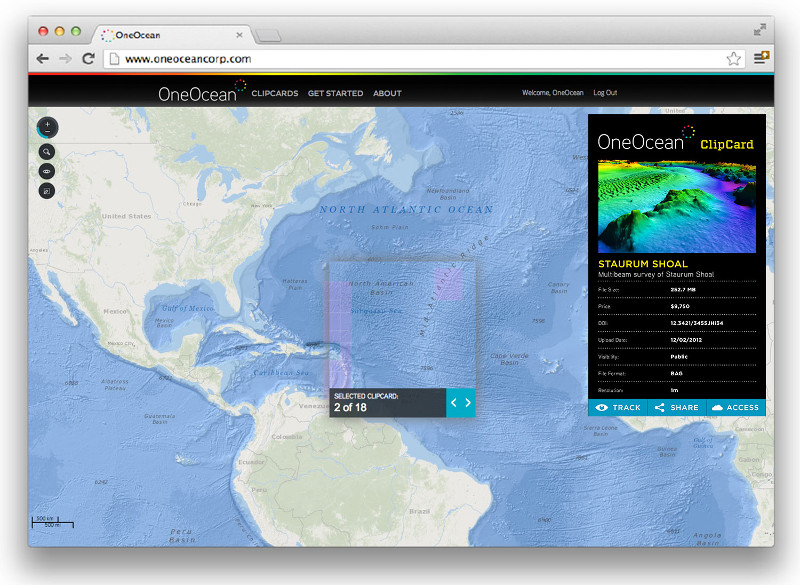Open the map search magnifier tool
The image size is (800, 585).
pos(47,151)
